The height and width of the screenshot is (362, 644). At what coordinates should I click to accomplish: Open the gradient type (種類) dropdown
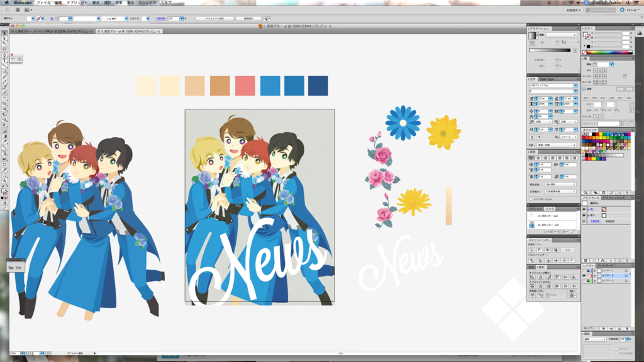(562, 35)
